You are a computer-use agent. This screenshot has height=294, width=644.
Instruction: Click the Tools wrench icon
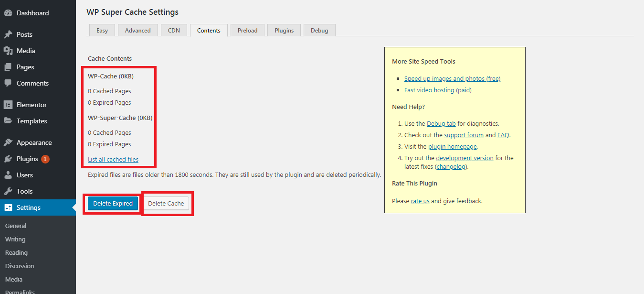tap(8, 191)
